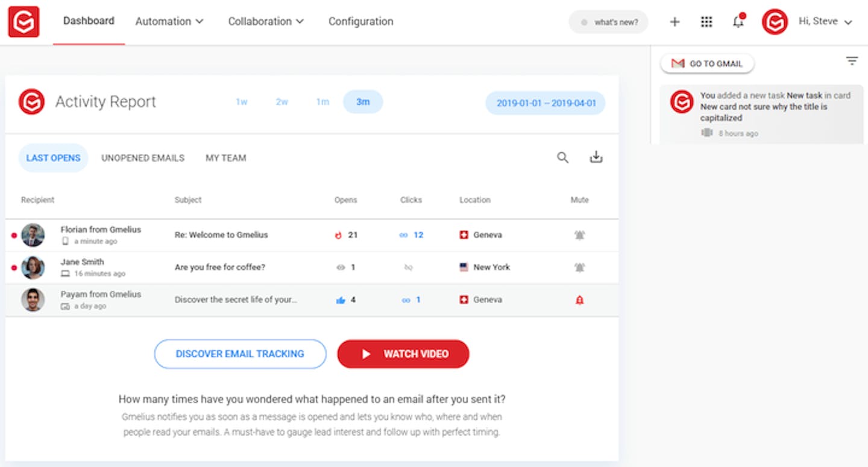Click the eye opens icon for Jane Smith

341,267
